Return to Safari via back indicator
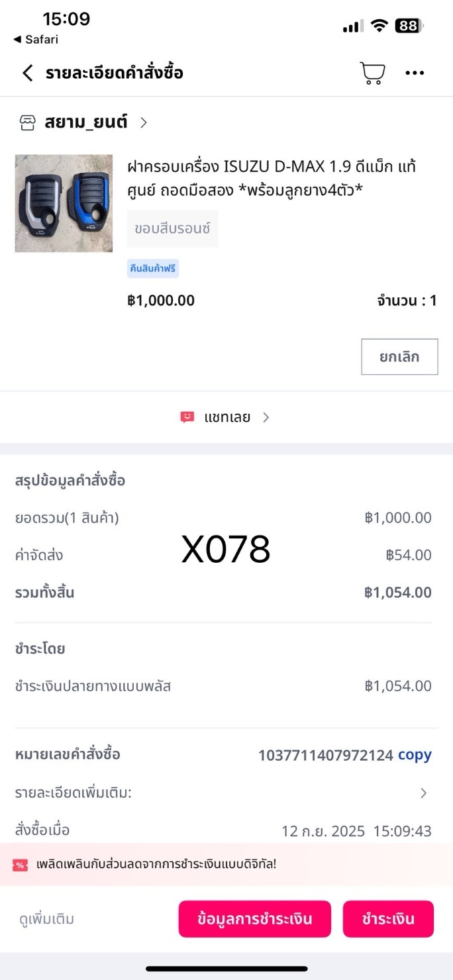 tap(36, 40)
